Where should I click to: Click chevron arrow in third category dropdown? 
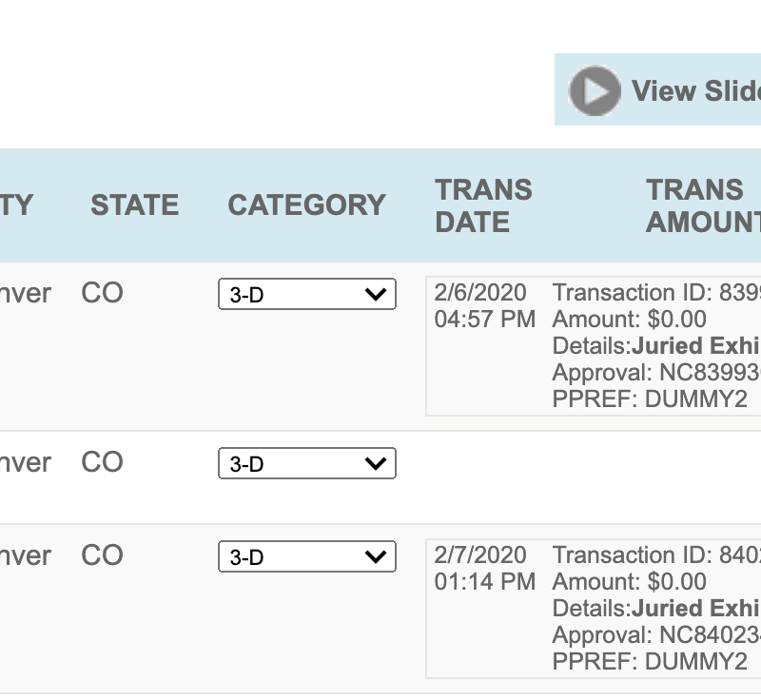pos(376,557)
